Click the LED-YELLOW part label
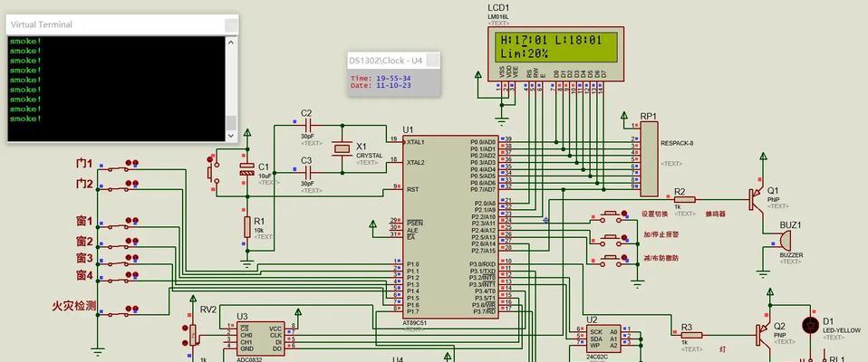Image resolution: width=868 pixels, height=362 pixels. (x=842, y=330)
